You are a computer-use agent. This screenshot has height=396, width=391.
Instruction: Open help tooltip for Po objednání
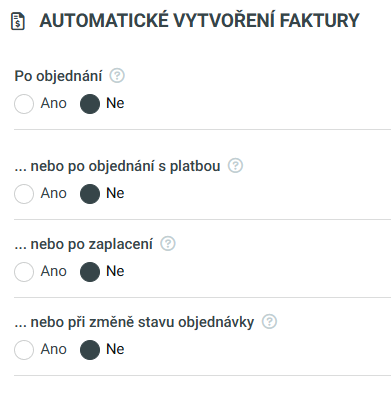pyautogui.click(x=117, y=76)
